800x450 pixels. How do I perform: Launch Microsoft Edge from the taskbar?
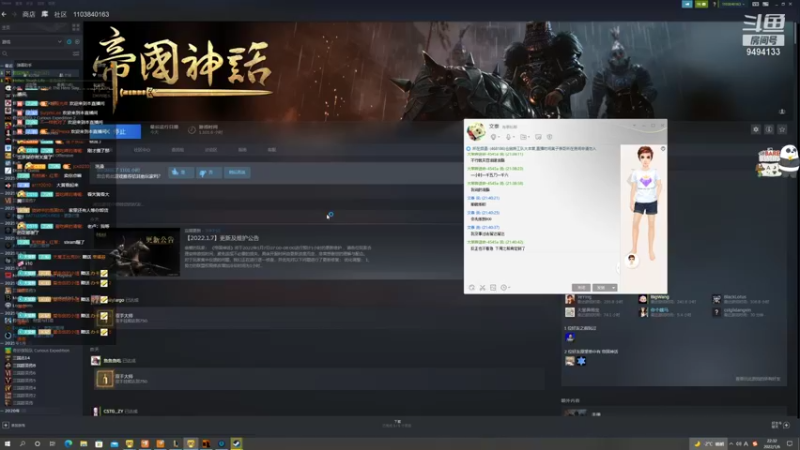coord(68,444)
